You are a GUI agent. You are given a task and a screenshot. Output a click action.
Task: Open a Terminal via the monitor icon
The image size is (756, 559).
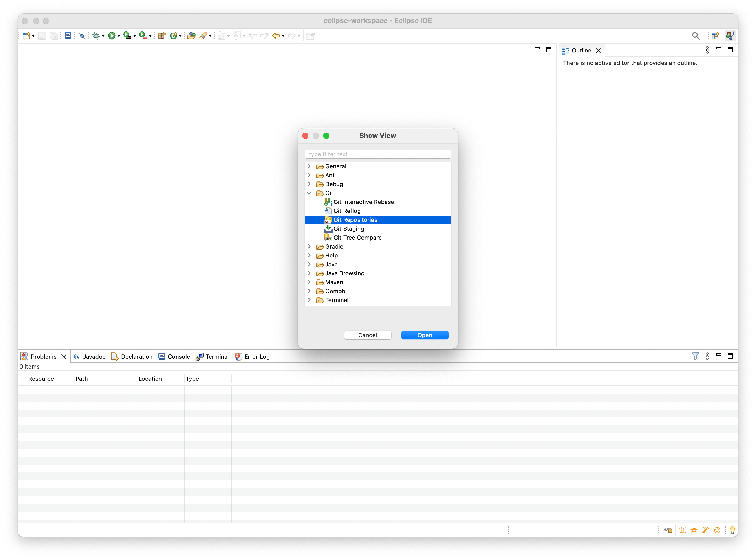coord(68,36)
